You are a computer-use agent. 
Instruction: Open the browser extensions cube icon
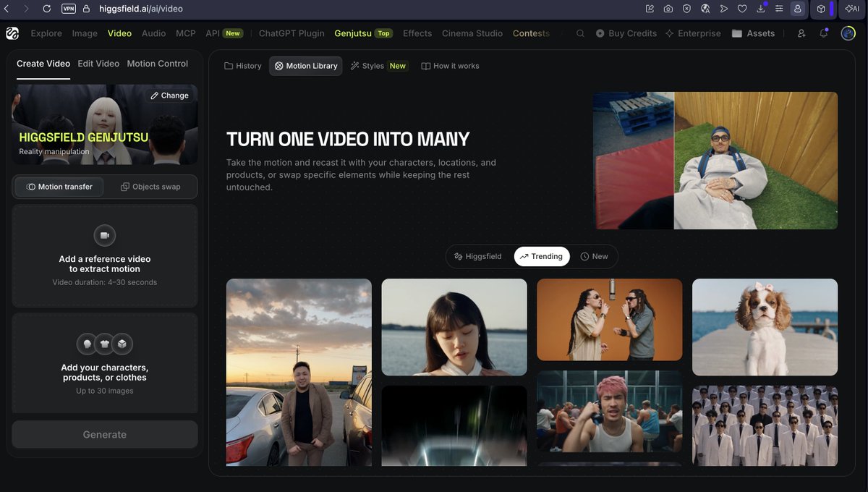pos(821,9)
